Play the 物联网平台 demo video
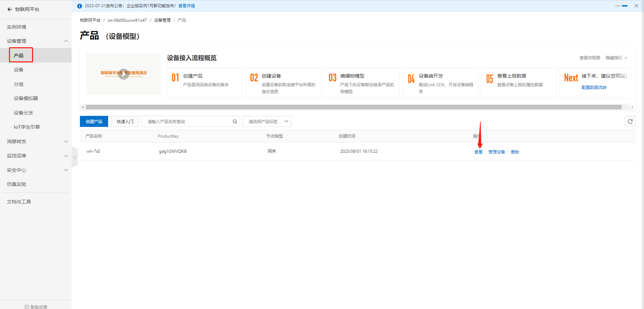The image size is (644, 309). pos(124,74)
